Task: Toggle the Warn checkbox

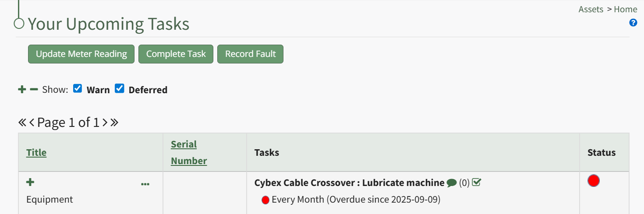Action: [x=78, y=89]
